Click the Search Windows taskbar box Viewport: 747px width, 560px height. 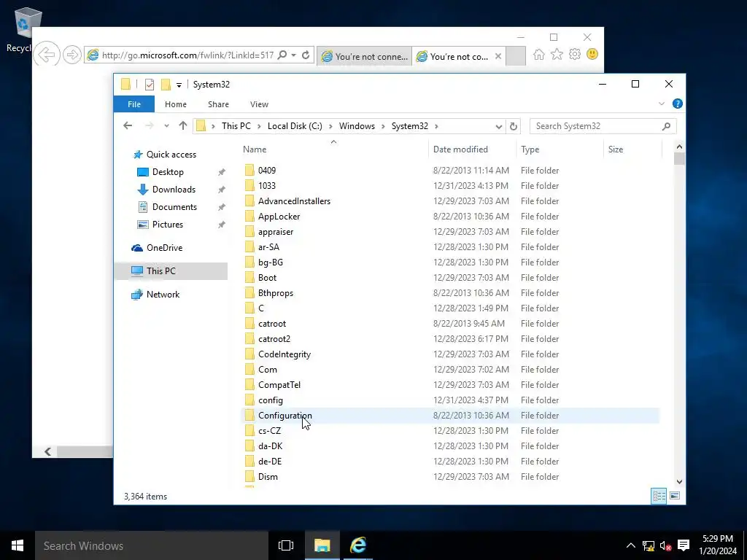[x=152, y=545]
